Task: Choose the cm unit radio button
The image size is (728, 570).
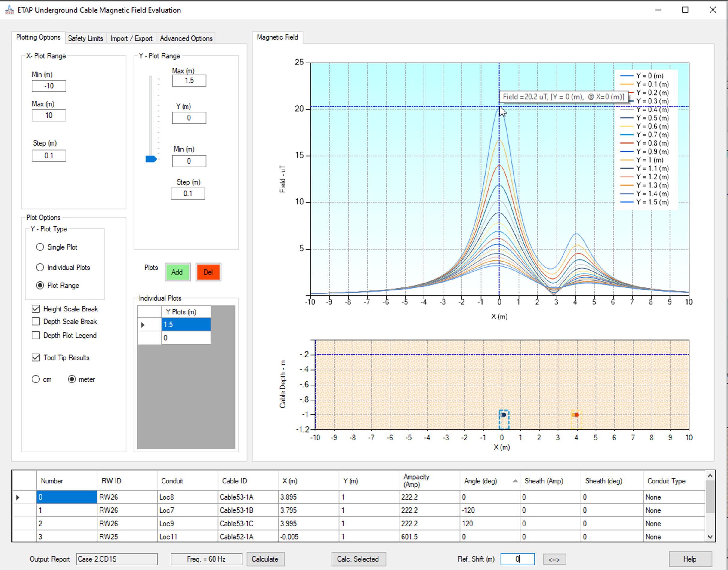Action: (36, 379)
